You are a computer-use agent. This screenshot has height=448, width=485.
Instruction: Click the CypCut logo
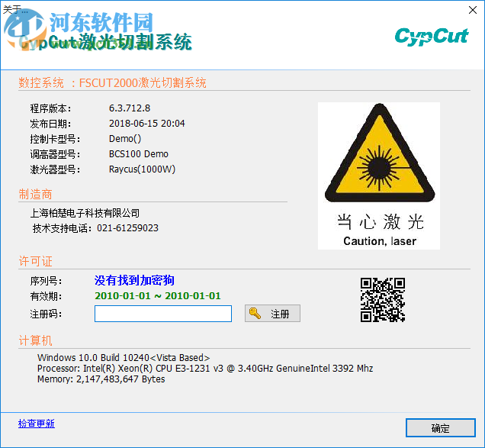point(432,37)
